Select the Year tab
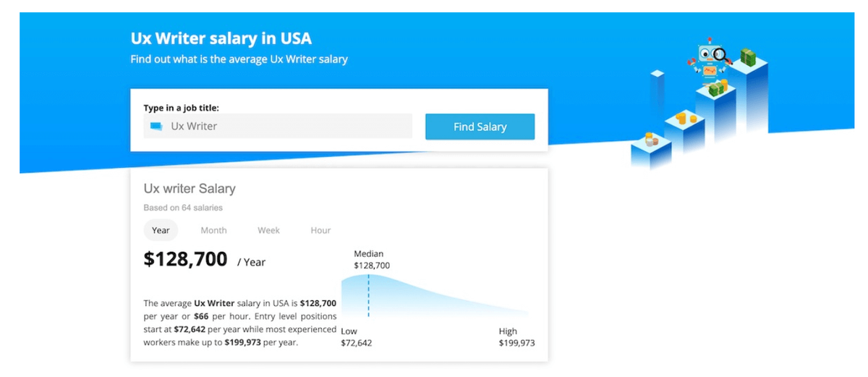The width and height of the screenshot is (868, 377). [161, 230]
